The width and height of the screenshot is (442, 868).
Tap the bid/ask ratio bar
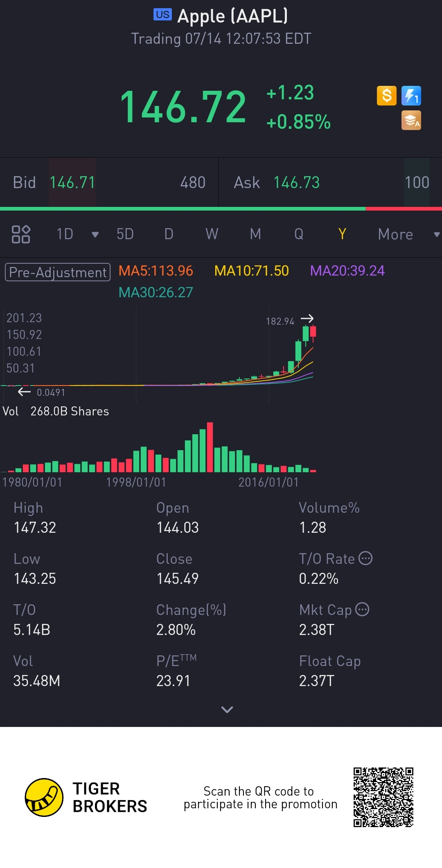[221, 209]
